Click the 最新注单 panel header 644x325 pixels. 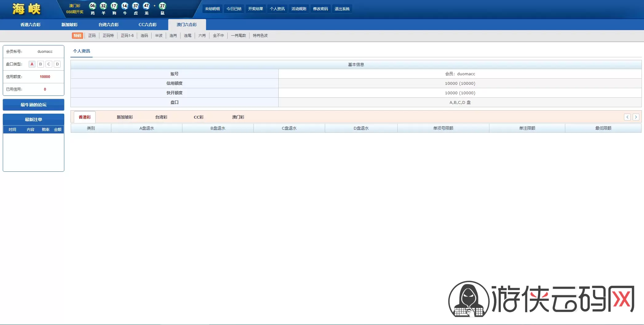tap(34, 119)
